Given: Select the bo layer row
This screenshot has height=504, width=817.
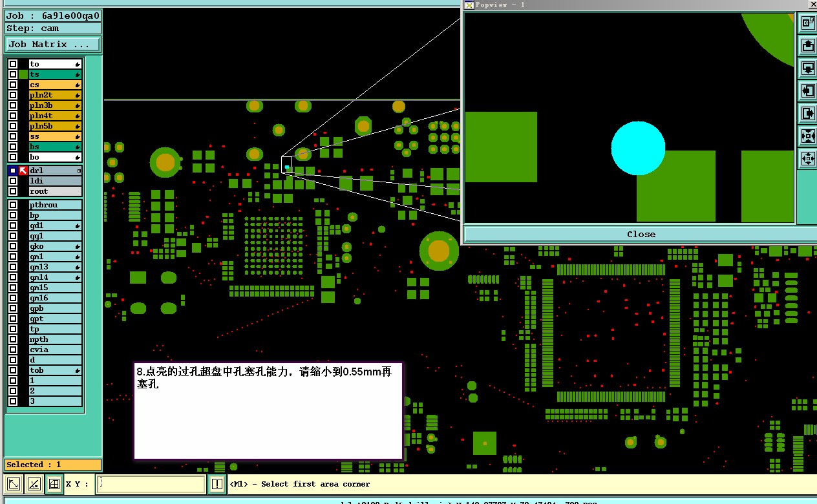Looking at the screenshot, I should (55, 157).
